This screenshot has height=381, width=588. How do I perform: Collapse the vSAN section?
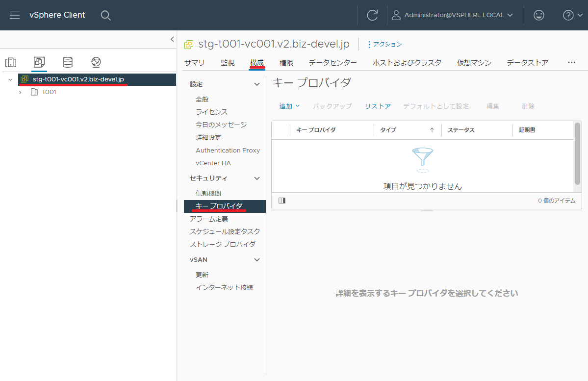point(257,260)
